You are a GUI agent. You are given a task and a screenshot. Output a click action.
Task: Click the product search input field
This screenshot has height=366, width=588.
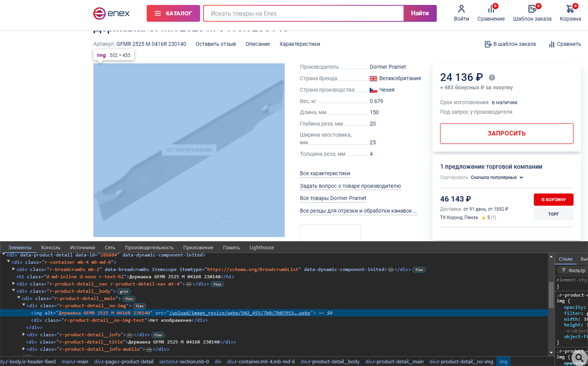(303, 13)
